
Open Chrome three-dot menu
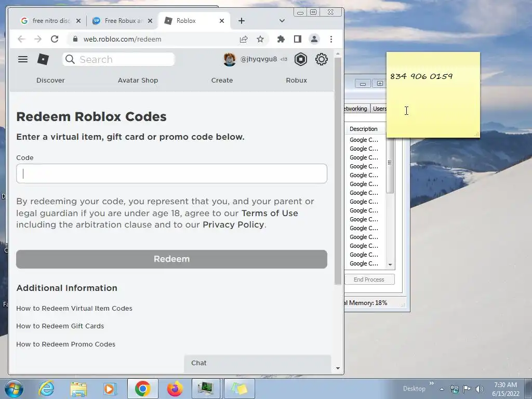click(331, 39)
